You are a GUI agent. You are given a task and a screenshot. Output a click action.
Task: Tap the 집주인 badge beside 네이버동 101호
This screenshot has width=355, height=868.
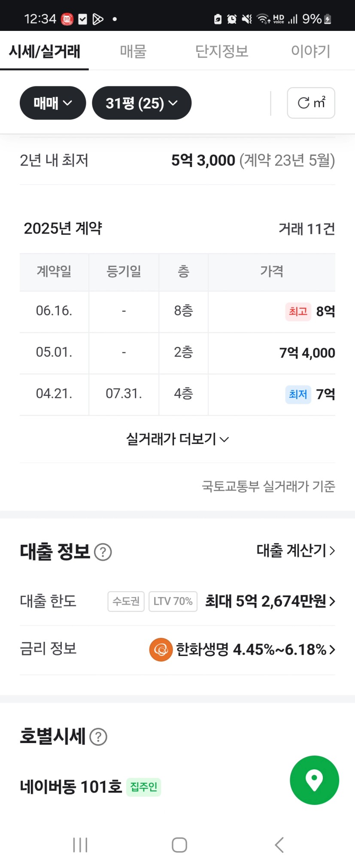coord(144,787)
